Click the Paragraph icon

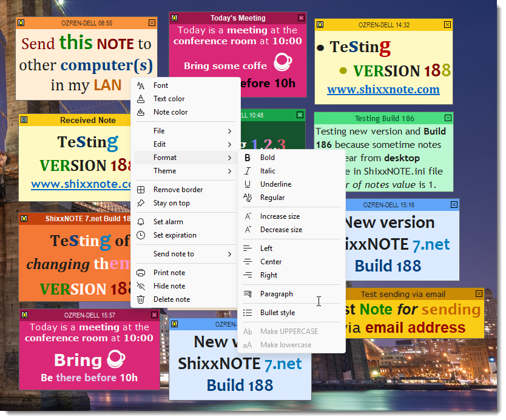pos(248,294)
